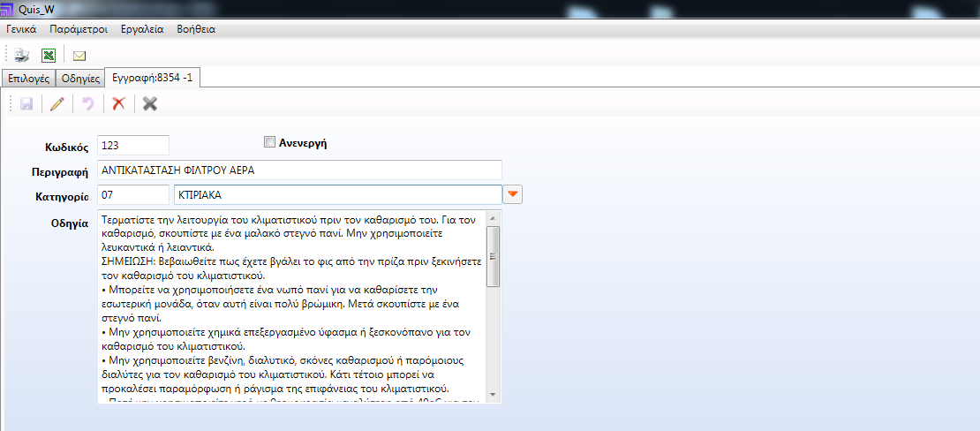Click the Οδηγία scrollbar down arrow
This screenshot has height=431, width=980.
pos(494,395)
